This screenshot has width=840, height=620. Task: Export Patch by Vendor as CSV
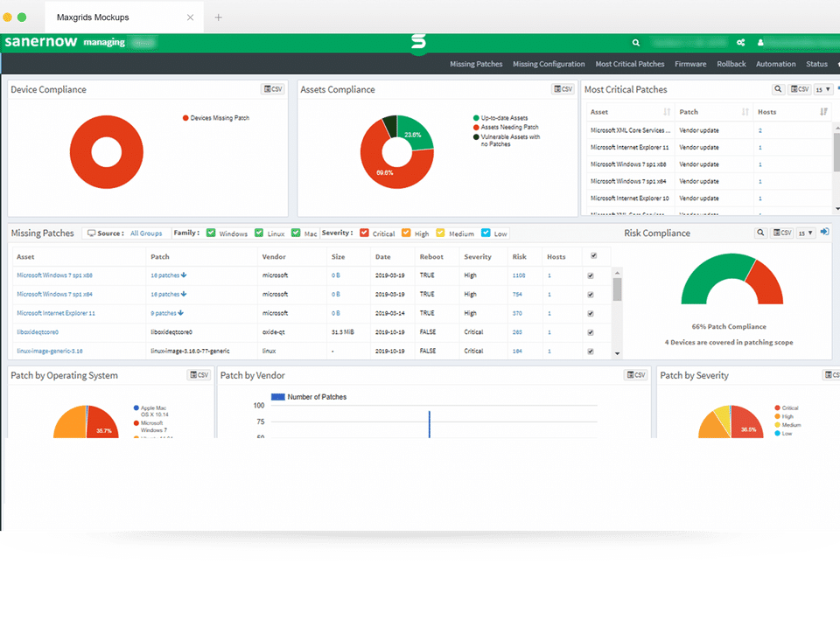coord(636,375)
